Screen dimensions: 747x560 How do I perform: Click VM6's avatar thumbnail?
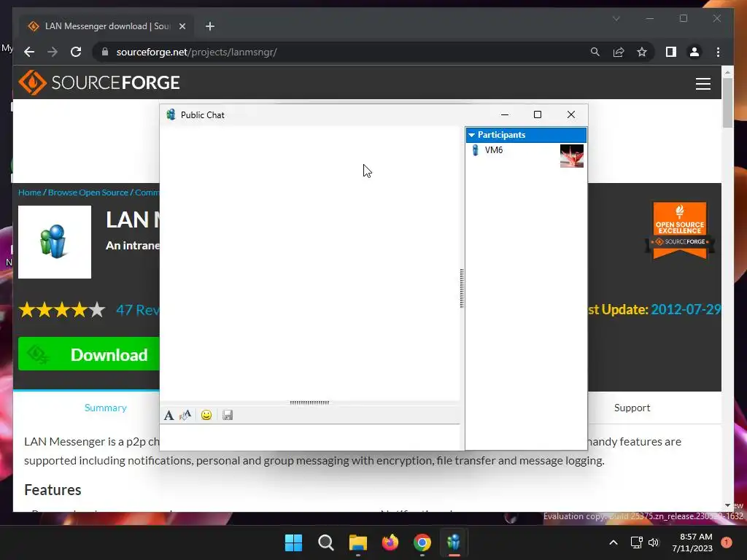[x=572, y=156]
